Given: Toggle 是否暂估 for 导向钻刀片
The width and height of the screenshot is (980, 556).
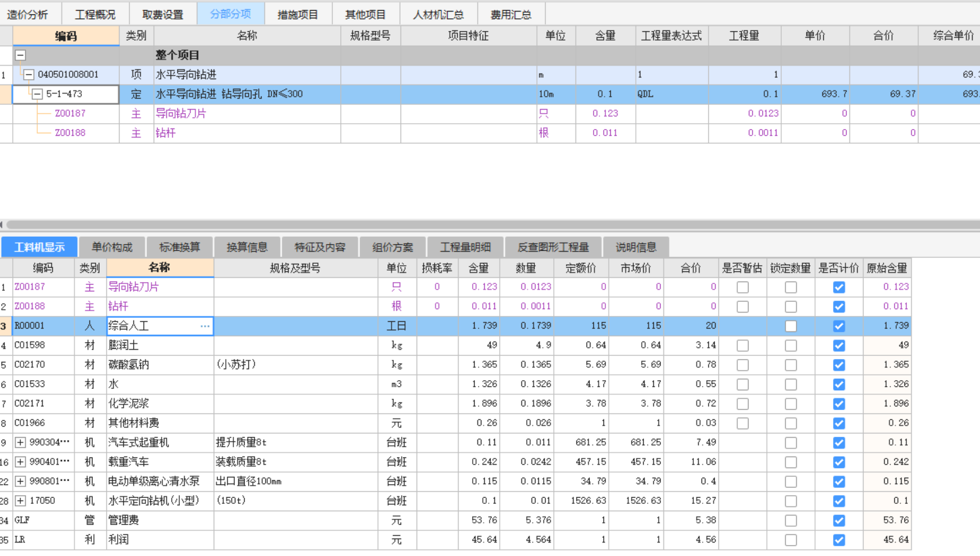Looking at the screenshot, I should (x=743, y=287).
